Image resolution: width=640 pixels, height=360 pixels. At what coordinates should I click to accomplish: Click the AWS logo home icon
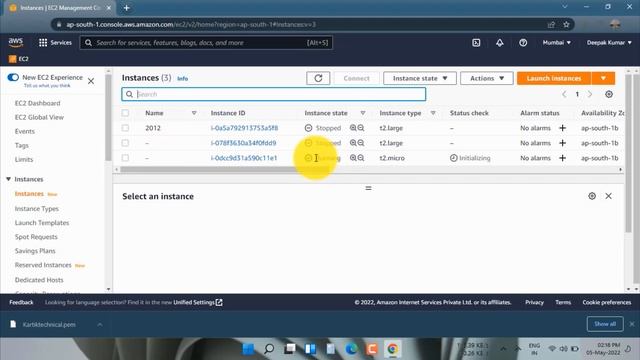tap(16, 42)
